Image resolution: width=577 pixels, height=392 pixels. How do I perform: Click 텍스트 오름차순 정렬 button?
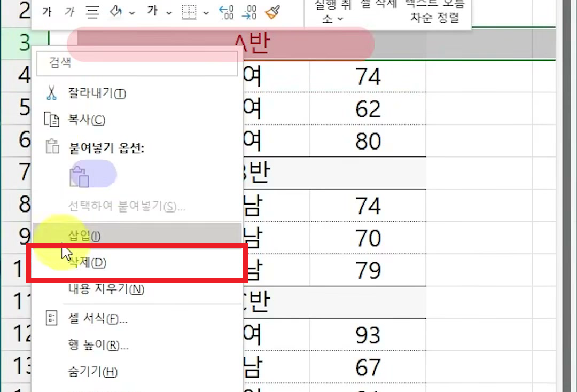434,12
